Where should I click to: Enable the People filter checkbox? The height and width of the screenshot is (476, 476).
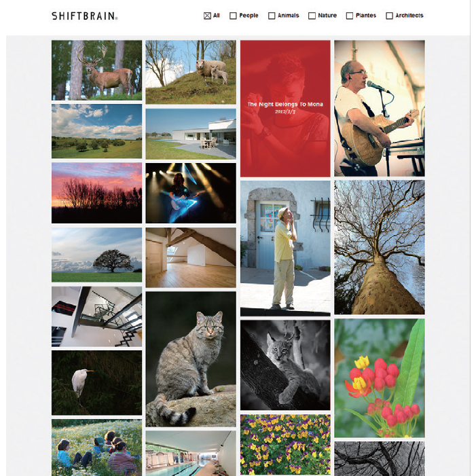[233, 16]
